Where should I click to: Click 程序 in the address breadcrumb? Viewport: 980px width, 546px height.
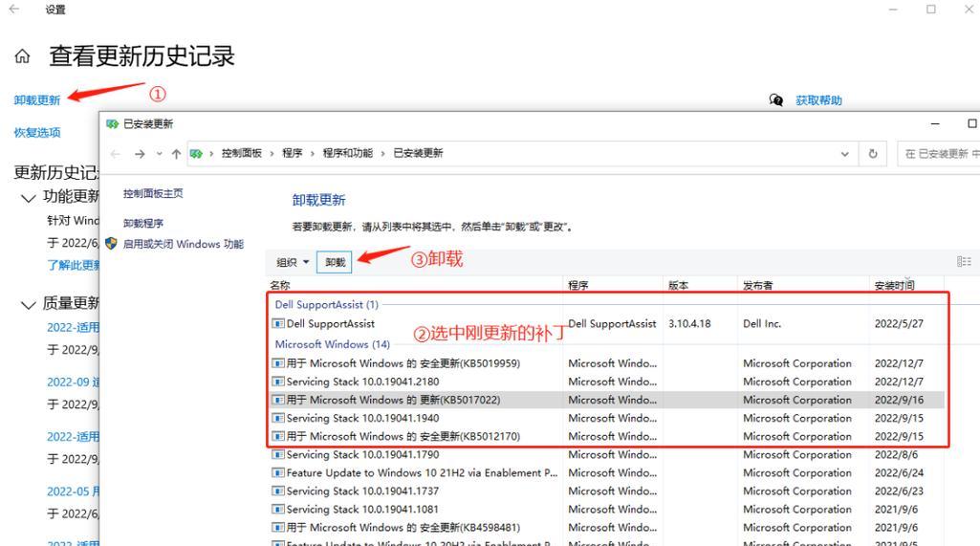pyautogui.click(x=292, y=153)
